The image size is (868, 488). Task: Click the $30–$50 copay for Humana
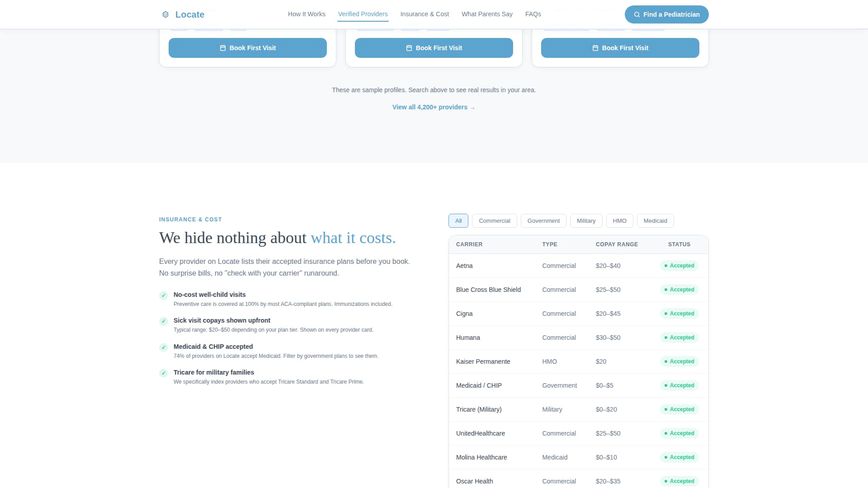point(608,338)
